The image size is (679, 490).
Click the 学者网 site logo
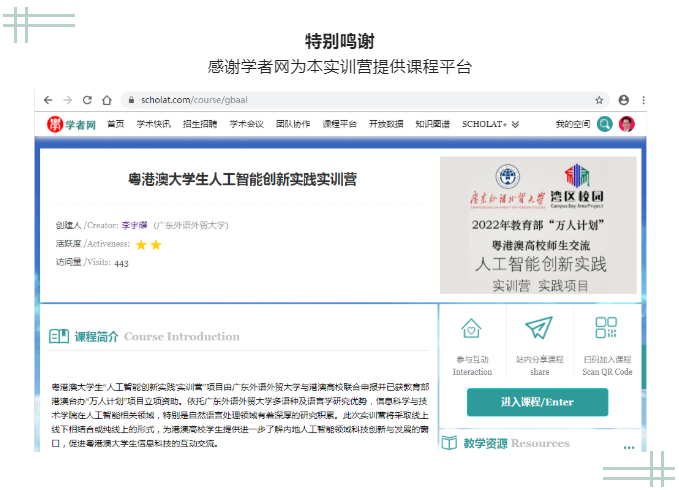(x=71, y=124)
